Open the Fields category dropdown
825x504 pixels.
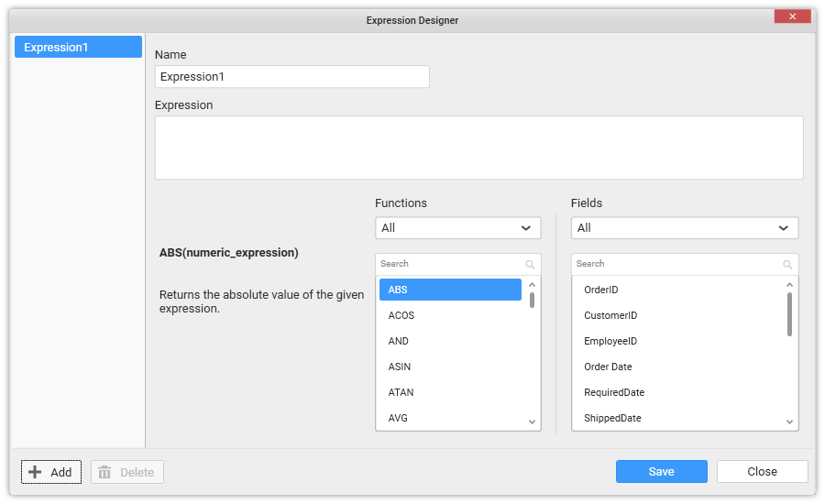coord(684,227)
